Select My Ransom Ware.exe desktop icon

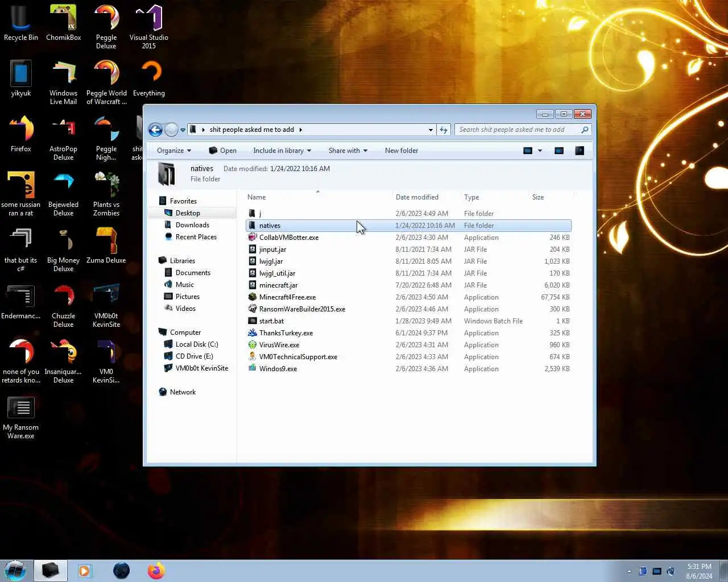(x=21, y=417)
